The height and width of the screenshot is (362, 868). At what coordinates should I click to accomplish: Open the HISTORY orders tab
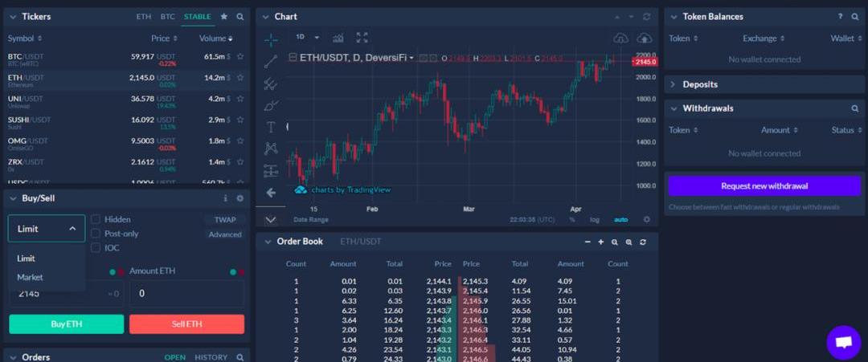coord(211,357)
